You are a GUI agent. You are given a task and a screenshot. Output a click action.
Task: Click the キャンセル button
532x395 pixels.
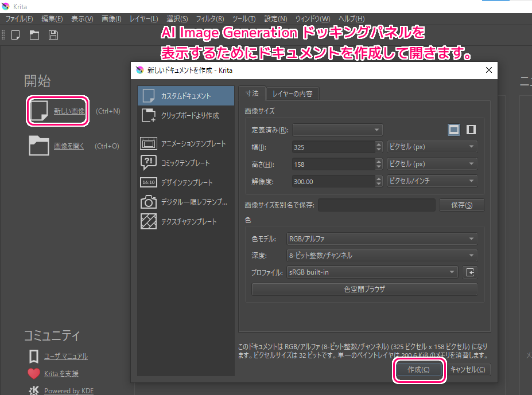tap(468, 370)
